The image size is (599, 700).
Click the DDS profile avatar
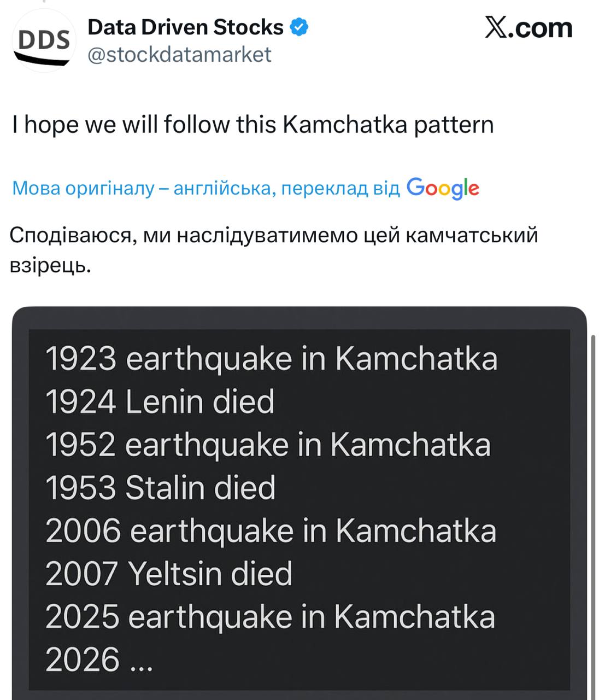[44, 41]
